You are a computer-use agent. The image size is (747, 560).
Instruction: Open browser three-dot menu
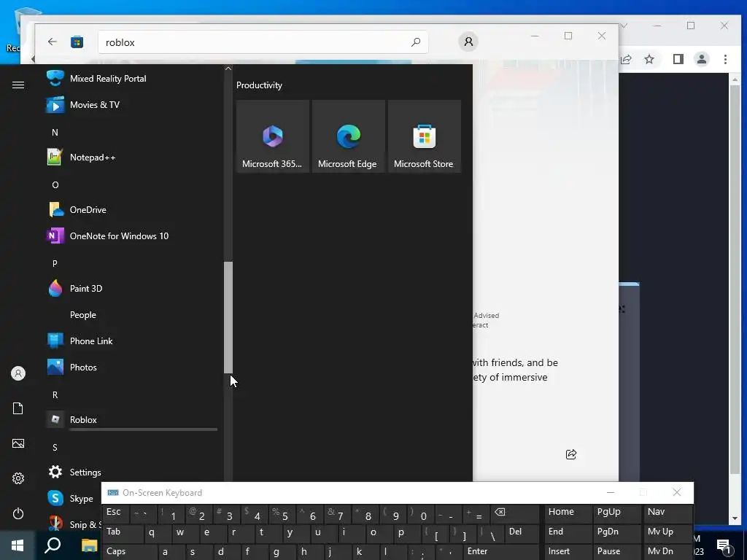click(x=725, y=59)
